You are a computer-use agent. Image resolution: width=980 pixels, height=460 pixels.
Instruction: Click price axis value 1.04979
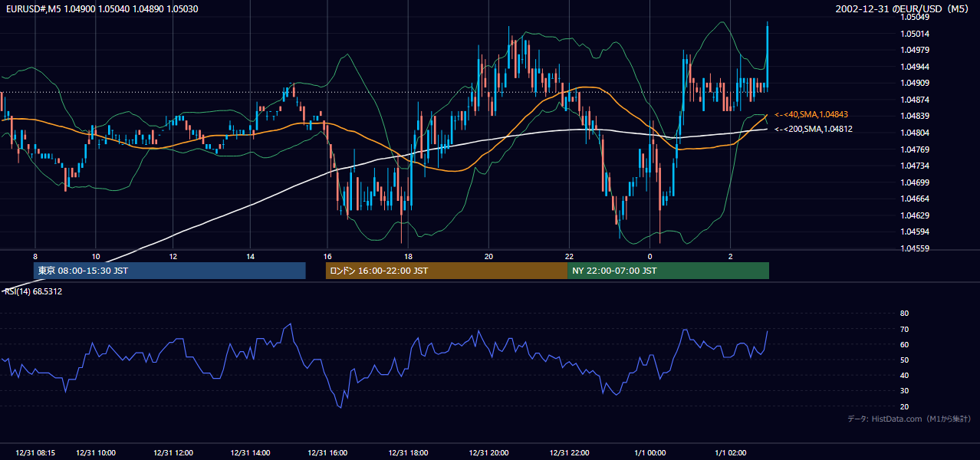pos(916,50)
